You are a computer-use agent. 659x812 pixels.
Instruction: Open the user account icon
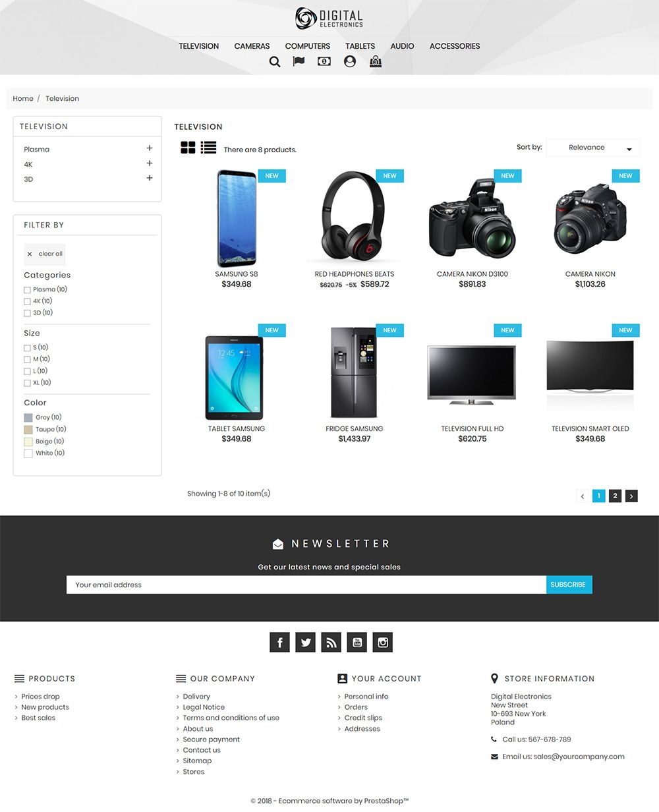tap(350, 61)
